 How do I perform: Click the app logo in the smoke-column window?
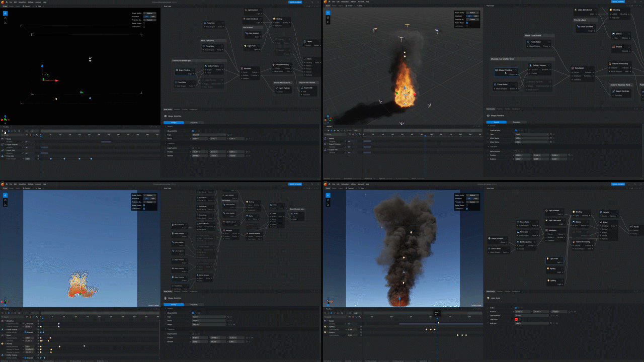coord(325,184)
